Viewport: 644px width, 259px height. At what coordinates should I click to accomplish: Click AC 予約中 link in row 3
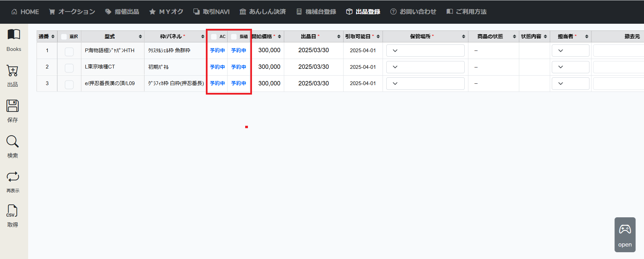(217, 83)
